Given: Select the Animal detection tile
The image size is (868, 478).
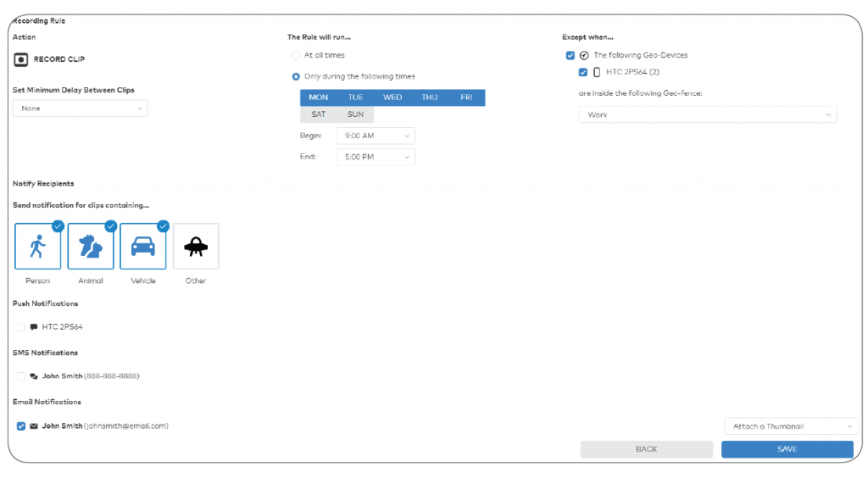Looking at the screenshot, I should click(91, 247).
